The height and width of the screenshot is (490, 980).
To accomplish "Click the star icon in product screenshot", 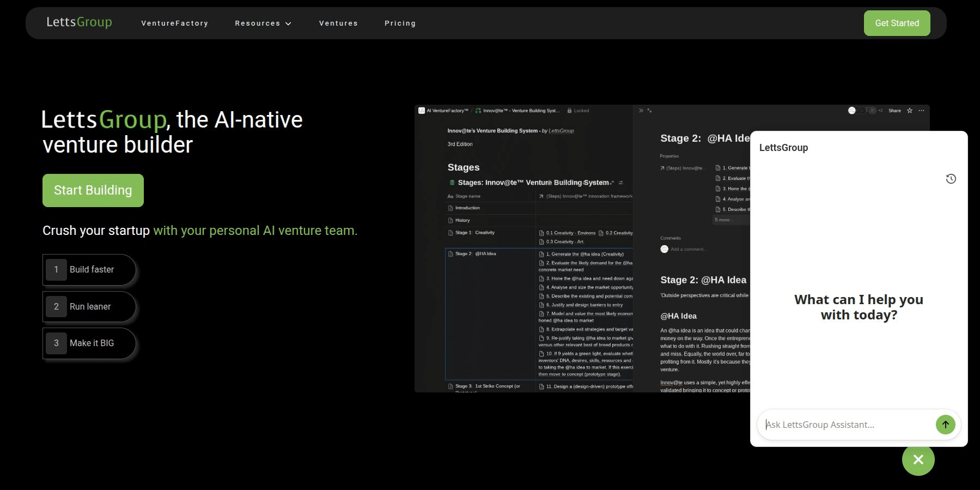I will pos(909,111).
